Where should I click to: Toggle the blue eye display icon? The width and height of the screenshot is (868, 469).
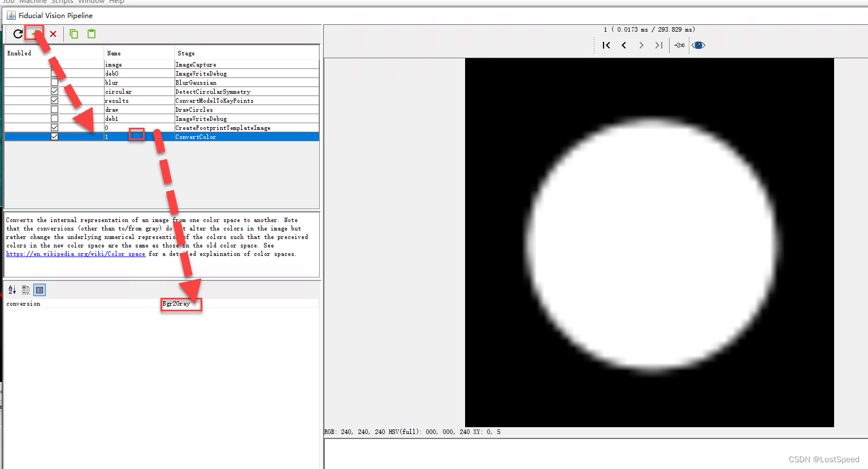pos(698,45)
